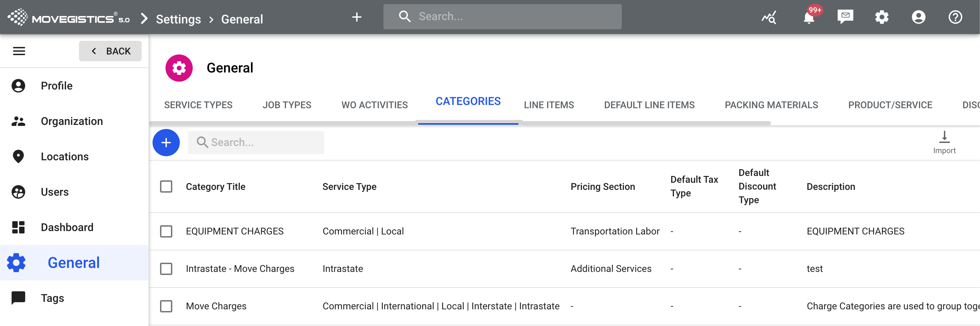Screen dimensions: 980x326
Task: Select the Intrastate - Move Charges checkbox
Action: pos(166,269)
